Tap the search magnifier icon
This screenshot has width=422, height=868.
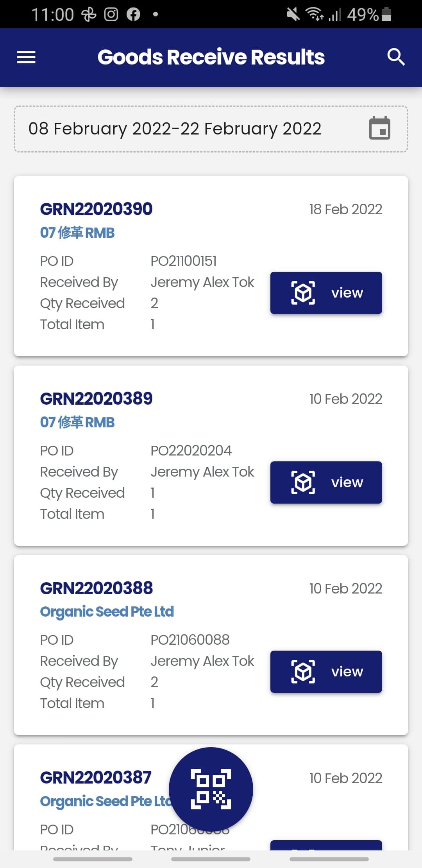coord(396,57)
